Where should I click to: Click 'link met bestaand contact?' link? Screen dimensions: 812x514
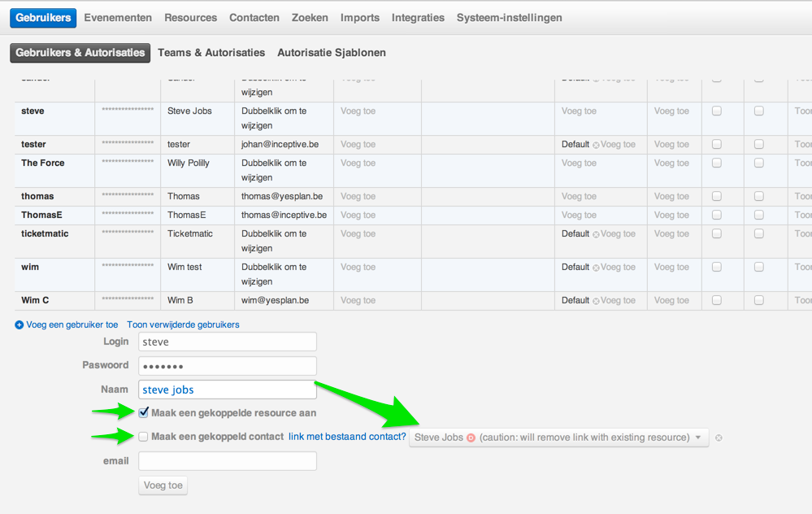(x=347, y=437)
